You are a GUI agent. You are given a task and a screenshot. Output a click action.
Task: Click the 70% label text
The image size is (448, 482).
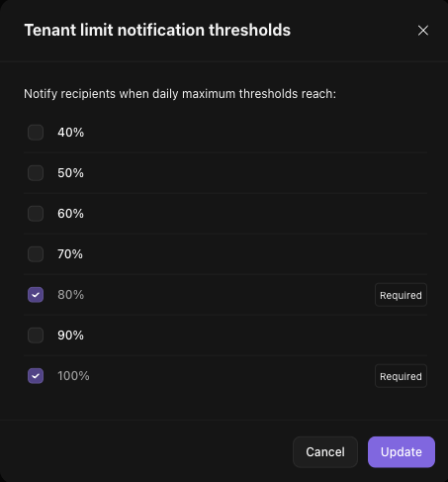click(70, 254)
